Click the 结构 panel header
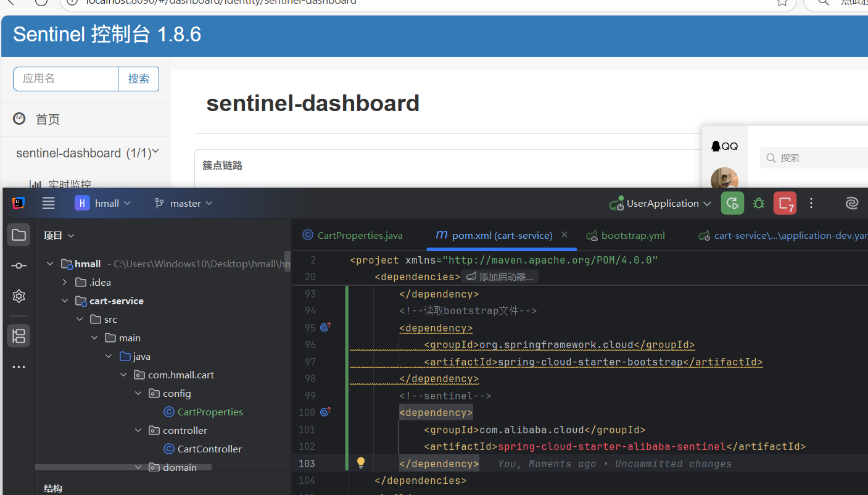This screenshot has width=868, height=495. point(53,488)
